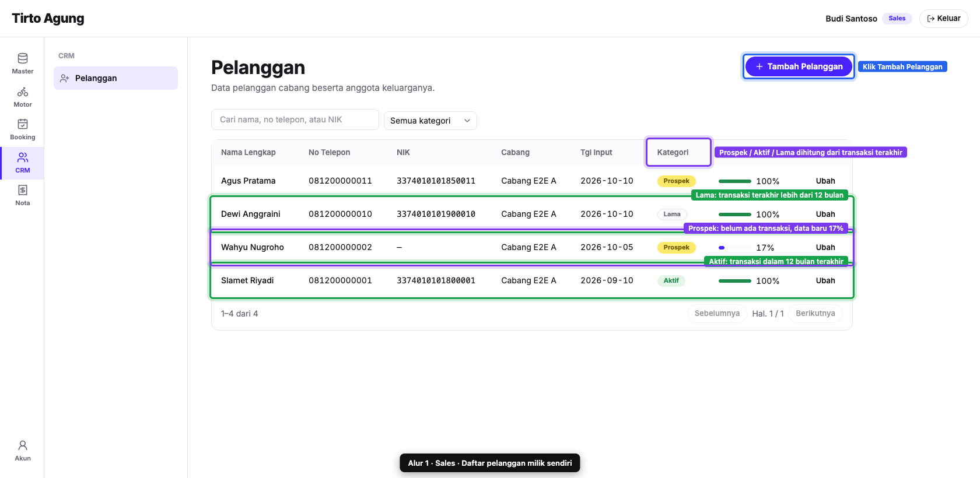The image size is (980, 478).
Task: Click the Pelanggan add-user icon in submenu
Action: [x=65, y=78]
